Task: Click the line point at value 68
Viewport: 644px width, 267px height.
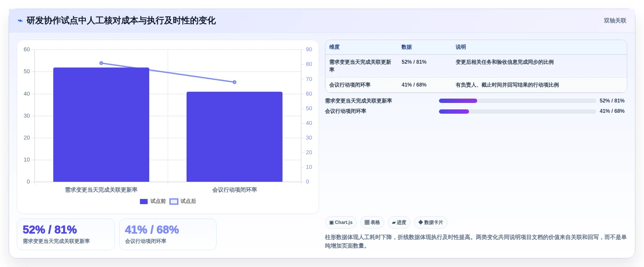Action: [234, 82]
